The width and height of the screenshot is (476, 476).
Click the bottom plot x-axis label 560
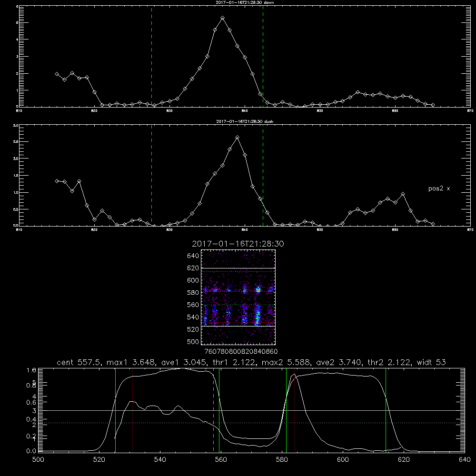click(x=221, y=460)
